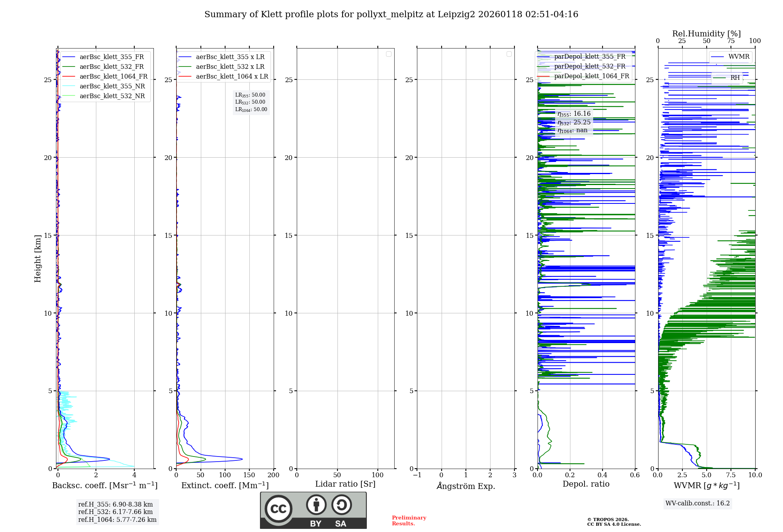Image resolution: width=783 pixels, height=532 pixels.
Task: Click the blue aerBsc_klett_355_FR legend line
Action: point(69,57)
